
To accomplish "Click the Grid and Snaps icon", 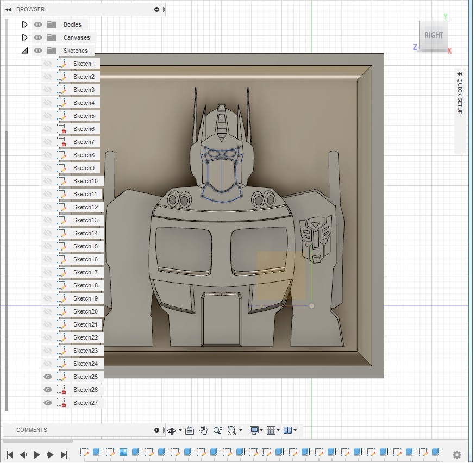I will pyautogui.click(x=271, y=430).
